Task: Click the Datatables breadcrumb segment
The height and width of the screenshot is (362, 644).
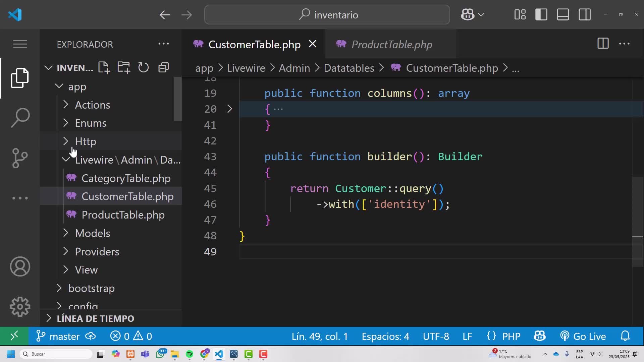Action: (349, 68)
